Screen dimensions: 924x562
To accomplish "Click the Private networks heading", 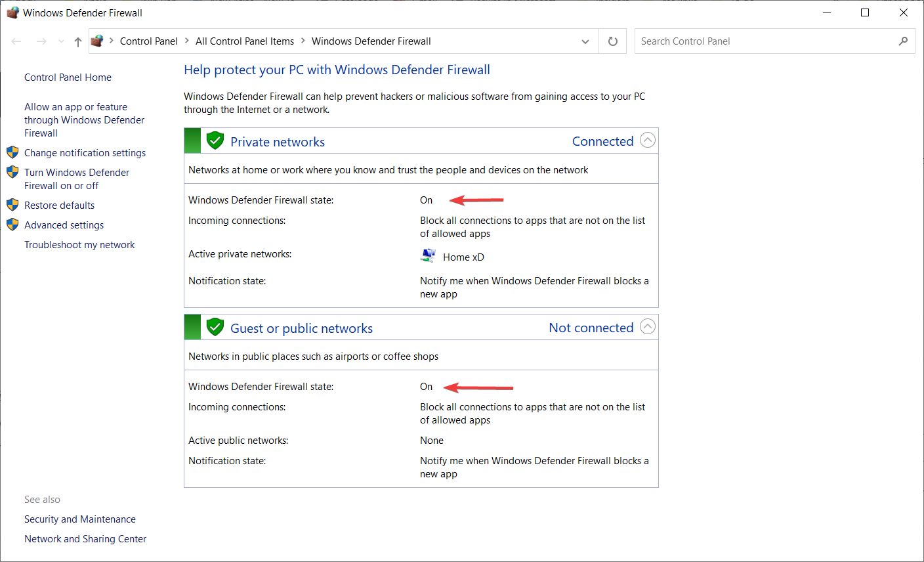I will pos(278,142).
